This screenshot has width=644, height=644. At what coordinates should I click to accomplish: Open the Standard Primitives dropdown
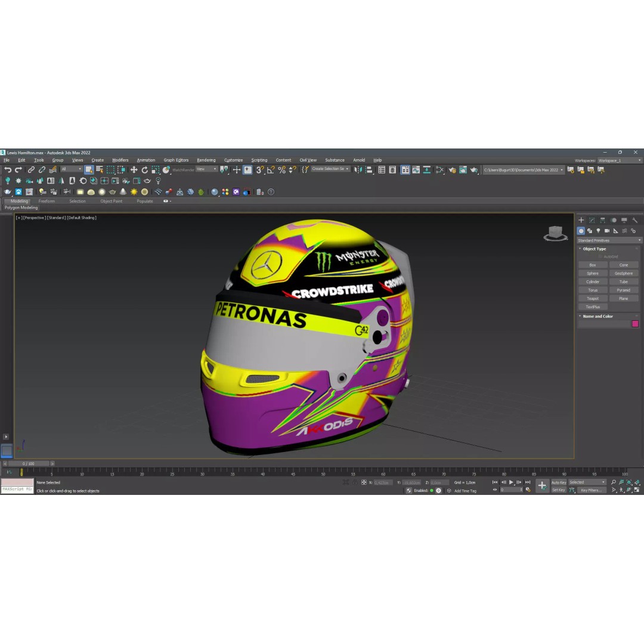tap(609, 240)
